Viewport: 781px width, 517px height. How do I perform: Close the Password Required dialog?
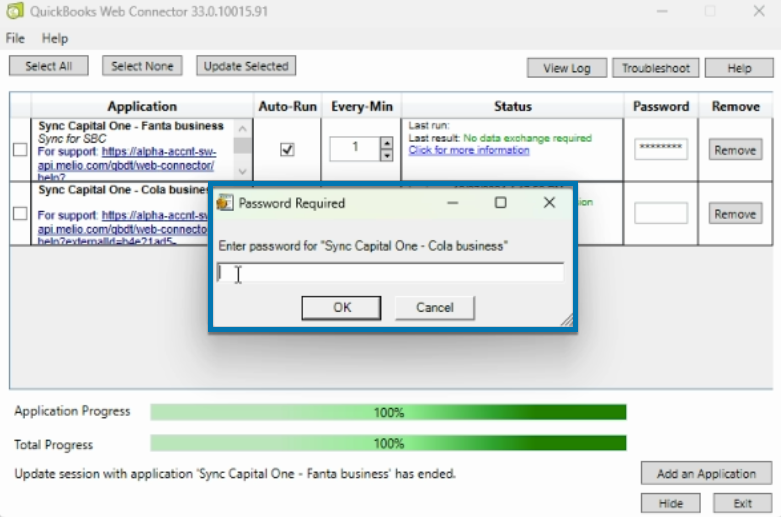pos(548,203)
